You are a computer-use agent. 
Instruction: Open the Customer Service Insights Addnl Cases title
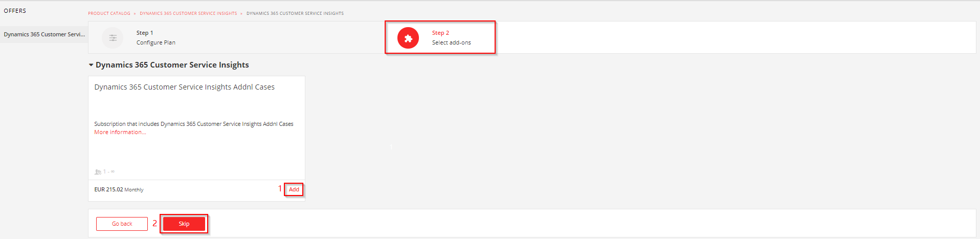(x=184, y=87)
